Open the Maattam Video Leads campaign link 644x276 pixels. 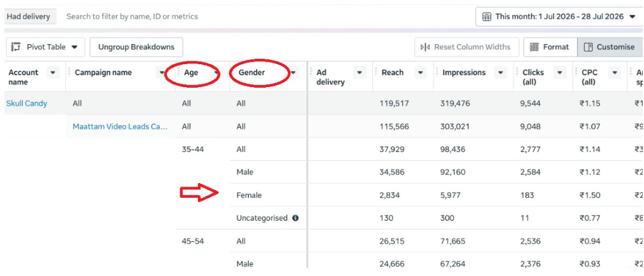(120, 127)
